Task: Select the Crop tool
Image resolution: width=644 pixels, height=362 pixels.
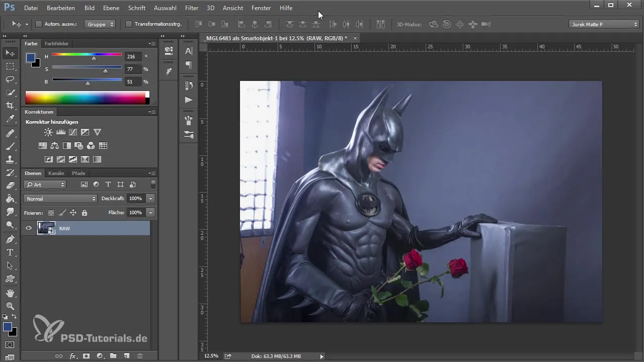Action: point(10,106)
